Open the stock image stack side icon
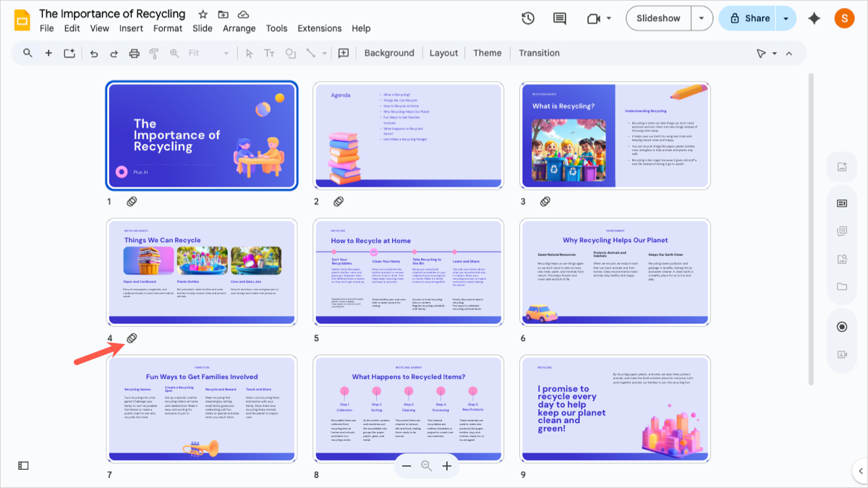This screenshot has height=488, width=868. click(842, 231)
